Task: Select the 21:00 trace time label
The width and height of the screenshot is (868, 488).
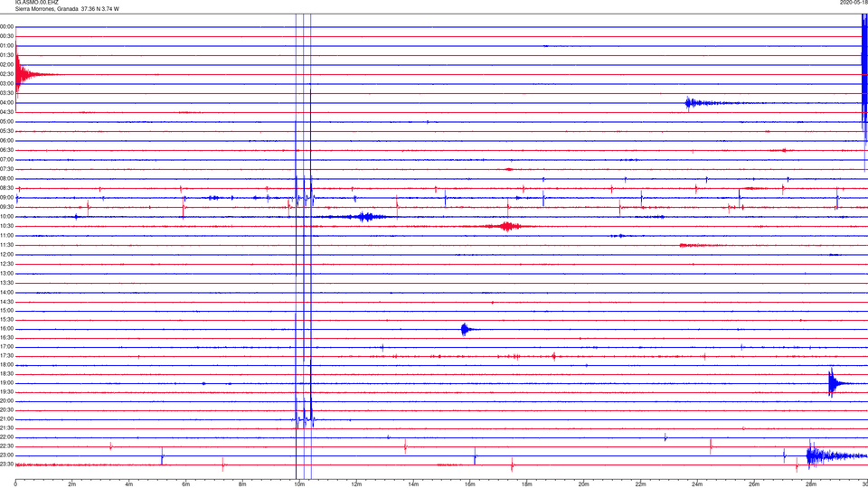Action: pyautogui.click(x=6, y=418)
